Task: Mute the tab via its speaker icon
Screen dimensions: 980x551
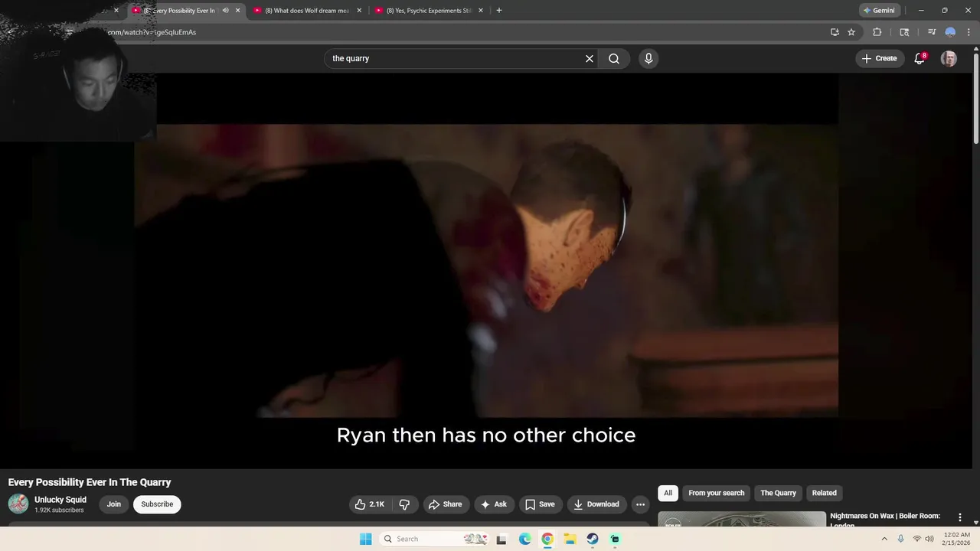Action: [x=225, y=11]
